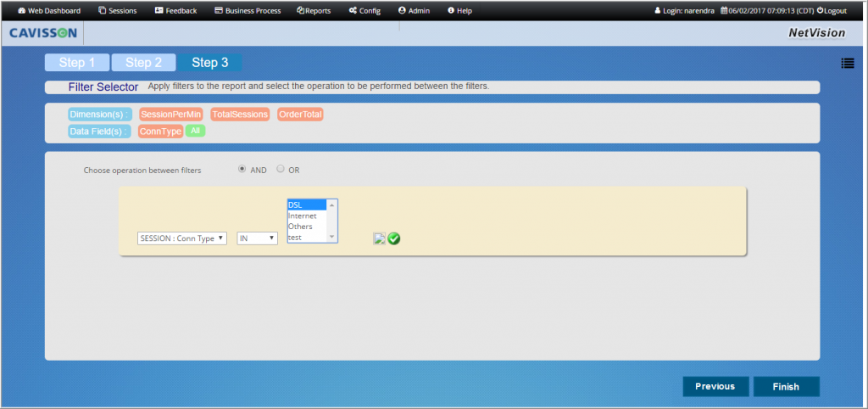Open the Feedback section

[175, 11]
